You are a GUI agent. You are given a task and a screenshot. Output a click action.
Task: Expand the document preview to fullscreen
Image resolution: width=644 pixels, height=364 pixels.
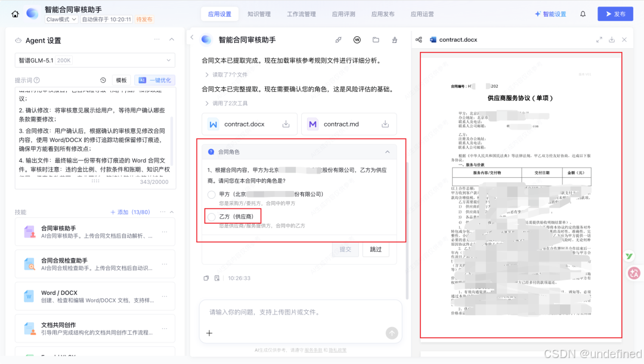click(x=599, y=40)
